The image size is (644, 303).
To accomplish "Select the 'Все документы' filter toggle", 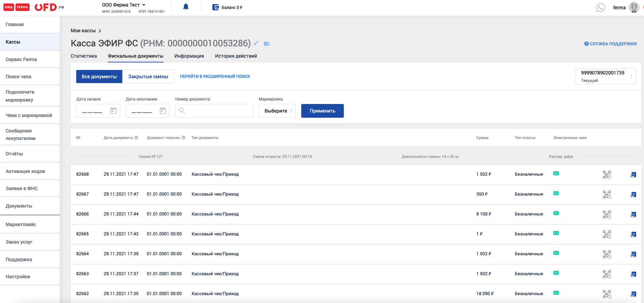I will 99,77.
